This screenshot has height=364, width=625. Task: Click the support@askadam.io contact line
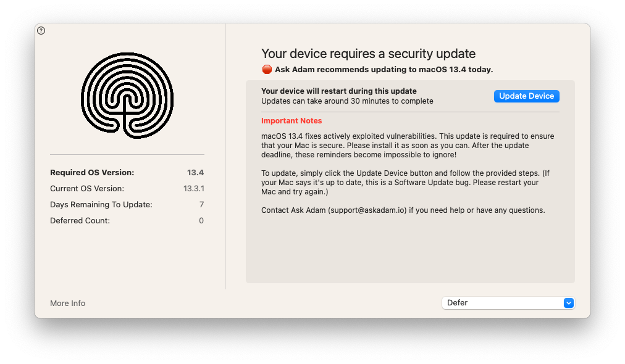point(403,210)
